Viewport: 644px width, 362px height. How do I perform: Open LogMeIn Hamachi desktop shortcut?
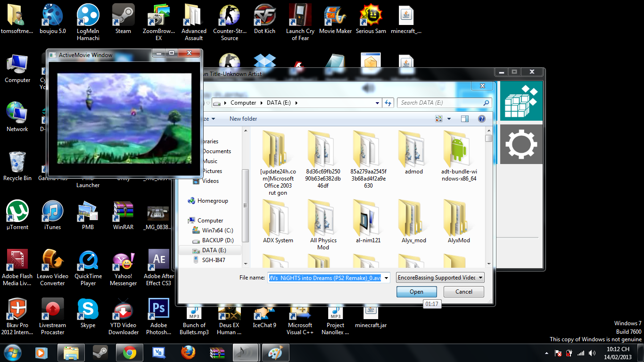click(x=88, y=23)
